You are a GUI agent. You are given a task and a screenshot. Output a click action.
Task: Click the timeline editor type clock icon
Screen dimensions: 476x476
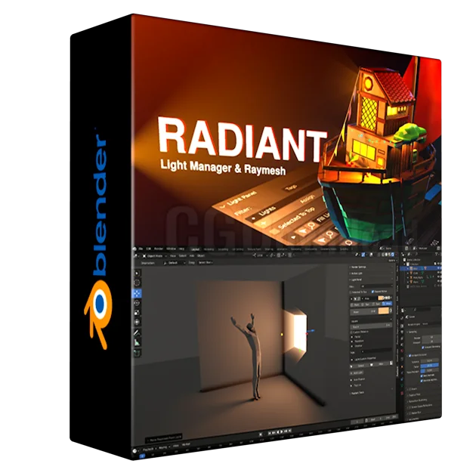[x=134, y=451]
